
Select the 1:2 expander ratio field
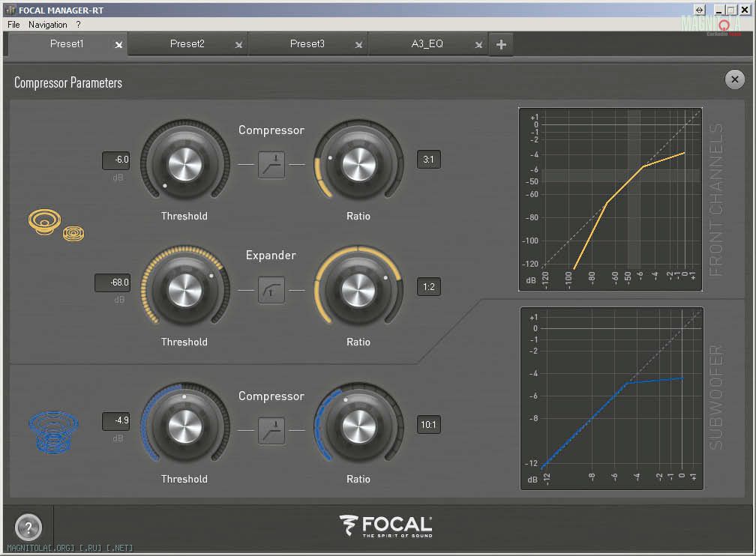pyautogui.click(x=429, y=287)
